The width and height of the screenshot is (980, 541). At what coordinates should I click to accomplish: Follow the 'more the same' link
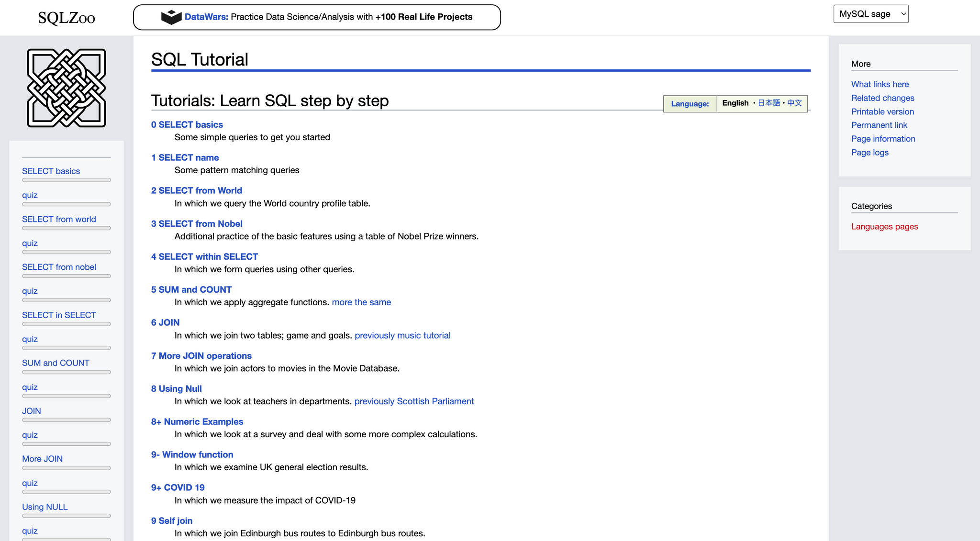coord(361,302)
